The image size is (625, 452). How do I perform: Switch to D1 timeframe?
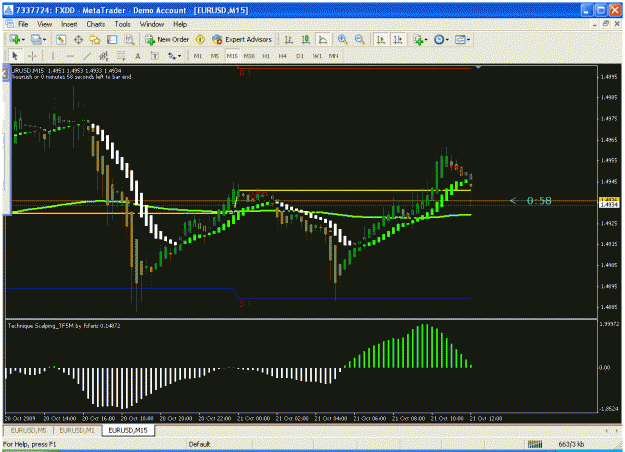click(300, 56)
